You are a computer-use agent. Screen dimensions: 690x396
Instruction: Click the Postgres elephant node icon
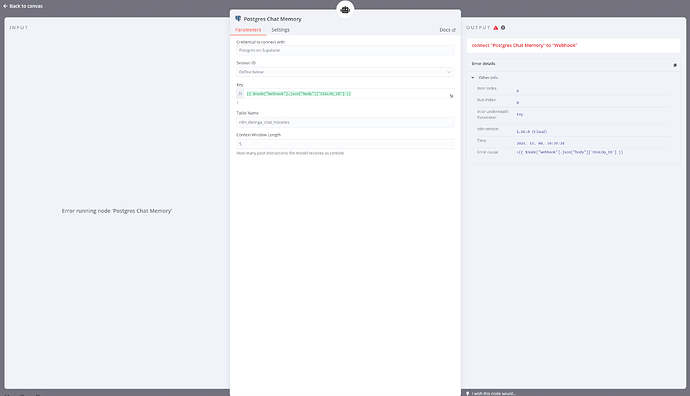[x=238, y=19]
